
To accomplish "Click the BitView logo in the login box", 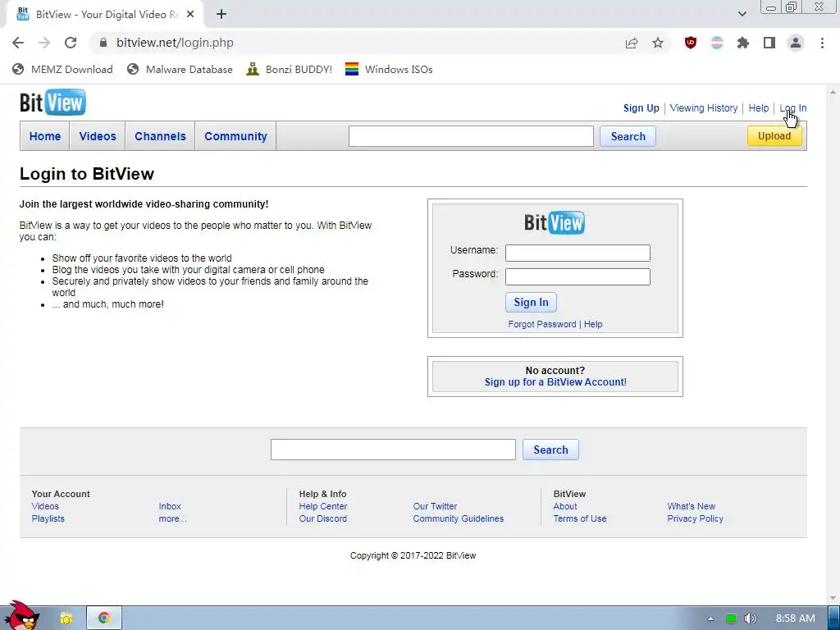I will click(x=555, y=222).
